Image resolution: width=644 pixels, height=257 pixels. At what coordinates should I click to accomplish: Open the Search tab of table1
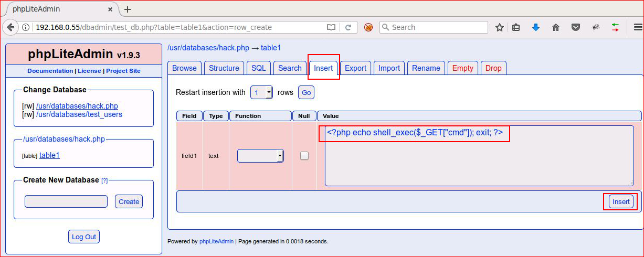point(290,68)
